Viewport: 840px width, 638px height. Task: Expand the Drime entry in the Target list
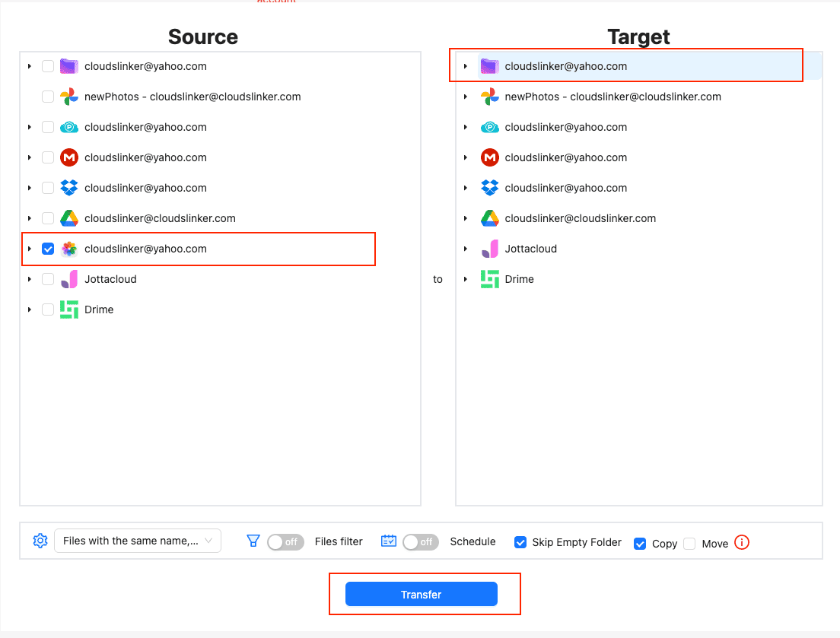click(465, 279)
